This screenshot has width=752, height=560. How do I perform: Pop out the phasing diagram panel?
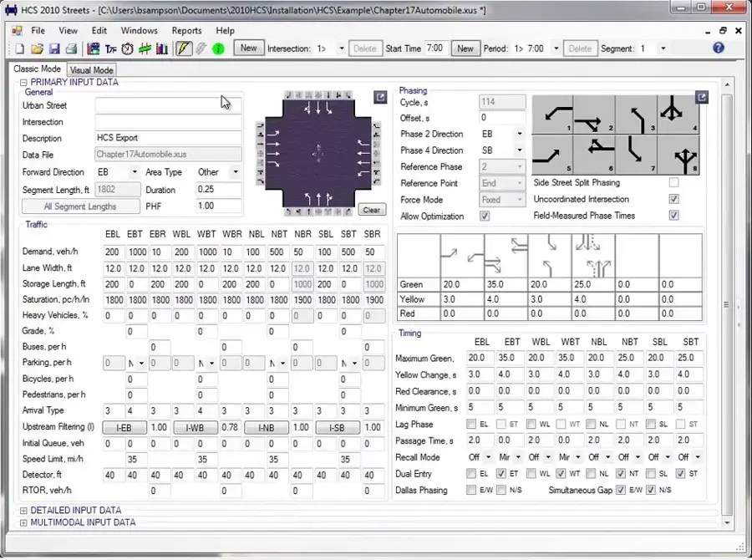pyautogui.click(x=702, y=98)
